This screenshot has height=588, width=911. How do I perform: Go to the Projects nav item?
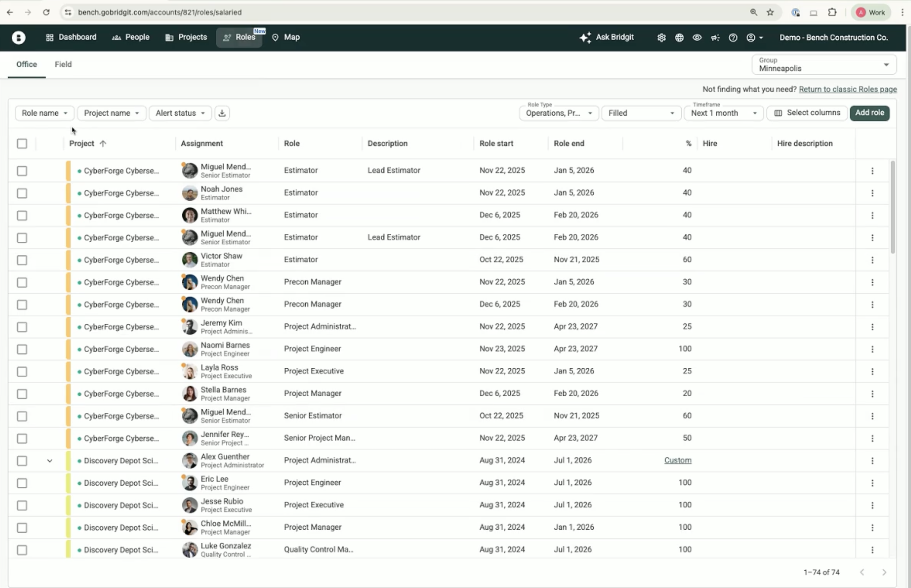[186, 37]
